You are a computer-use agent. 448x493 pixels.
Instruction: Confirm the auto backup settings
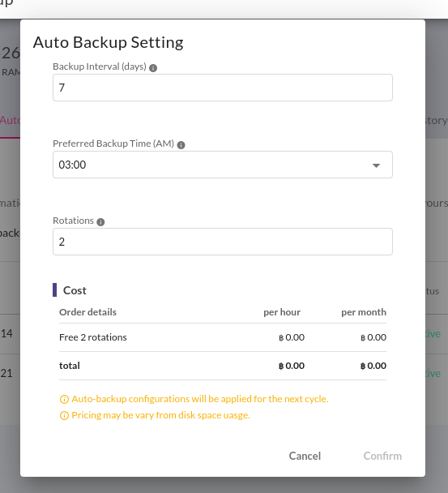382,456
